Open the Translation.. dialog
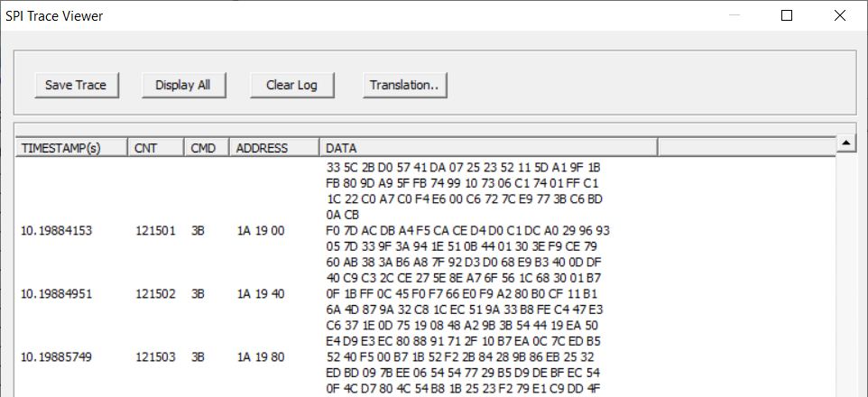The height and width of the screenshot is (397, 868). (x=404, y=85)
